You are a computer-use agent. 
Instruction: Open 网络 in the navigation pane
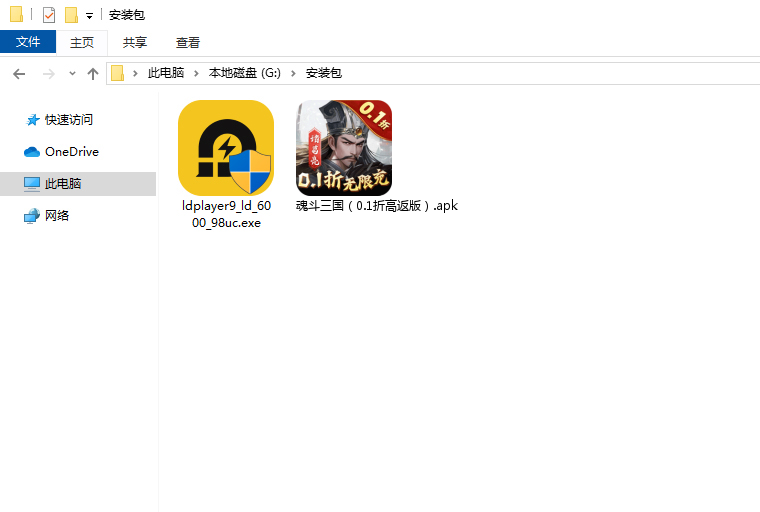57,216
